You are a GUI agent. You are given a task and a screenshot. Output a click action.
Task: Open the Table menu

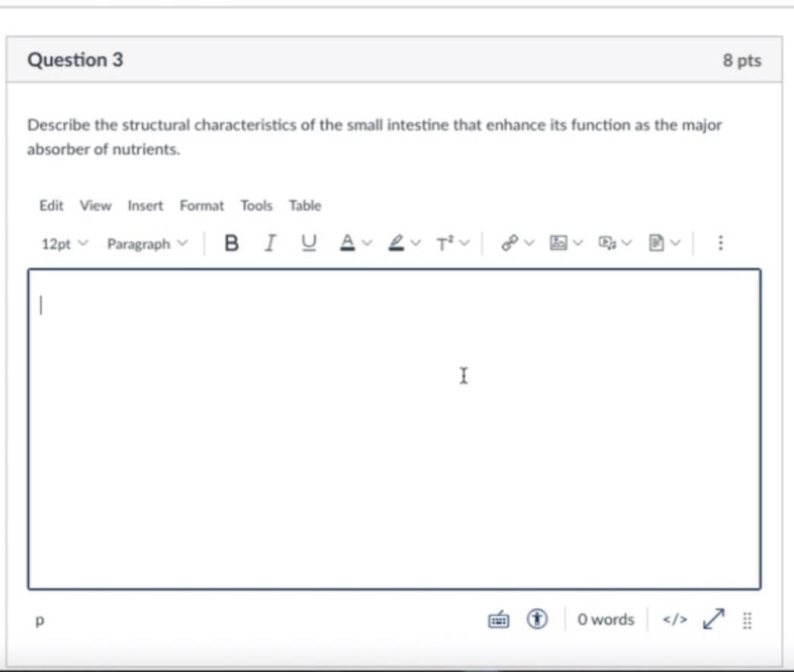pyautogui.click(x=304, y=205)
